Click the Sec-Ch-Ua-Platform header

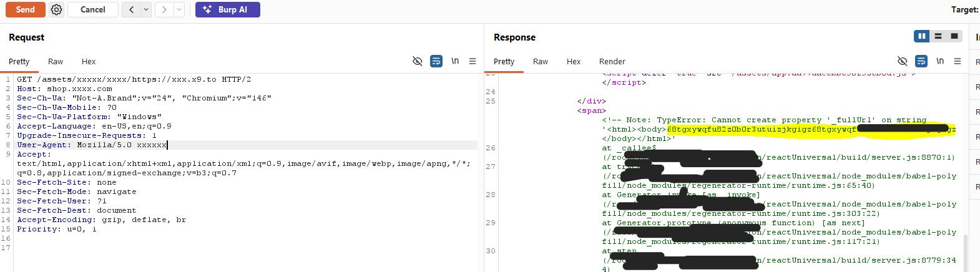(x=89, y=117)
